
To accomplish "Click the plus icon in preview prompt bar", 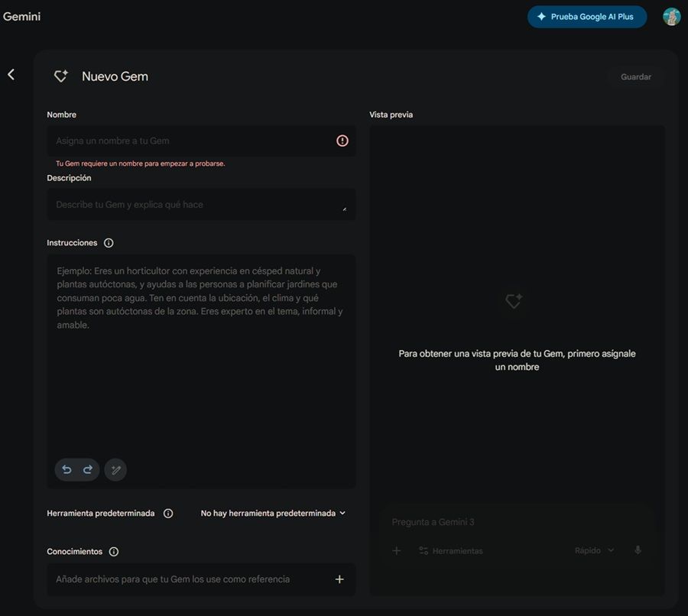I will click(396, 550).
